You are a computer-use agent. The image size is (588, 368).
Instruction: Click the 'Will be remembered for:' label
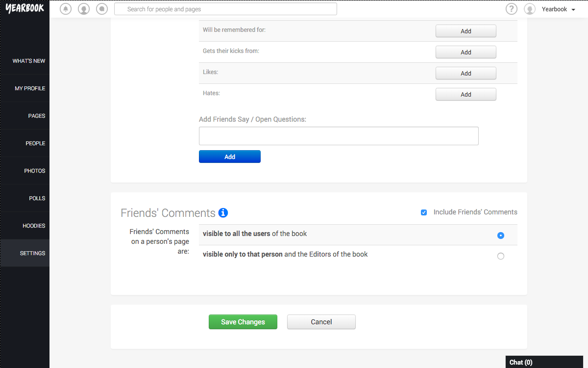tap(234, 30)
